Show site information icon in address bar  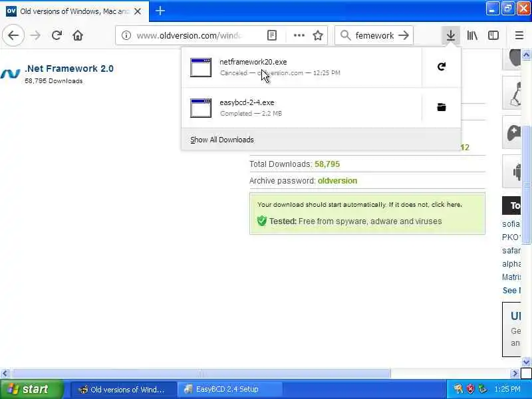click(126, 35)
